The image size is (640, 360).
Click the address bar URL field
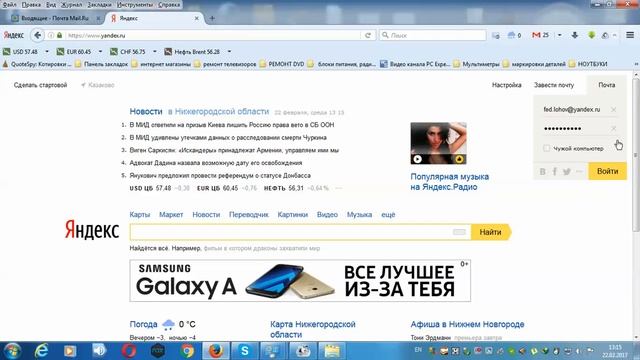[212, 36]
